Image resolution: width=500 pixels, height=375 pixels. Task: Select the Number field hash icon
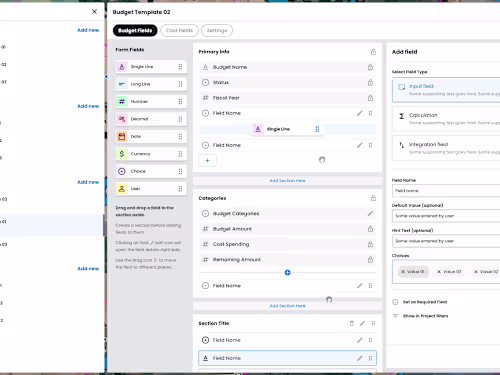point(122,101)
